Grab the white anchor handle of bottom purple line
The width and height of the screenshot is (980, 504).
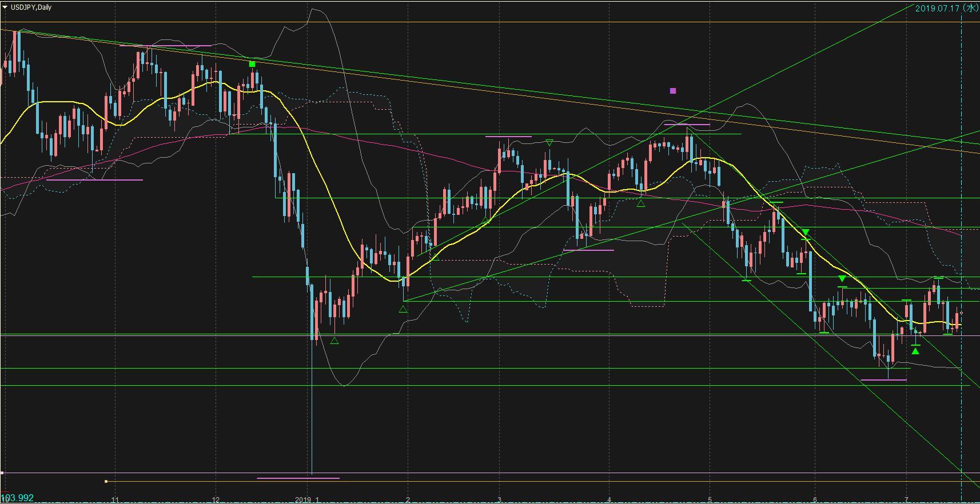(x=2, y=473)
